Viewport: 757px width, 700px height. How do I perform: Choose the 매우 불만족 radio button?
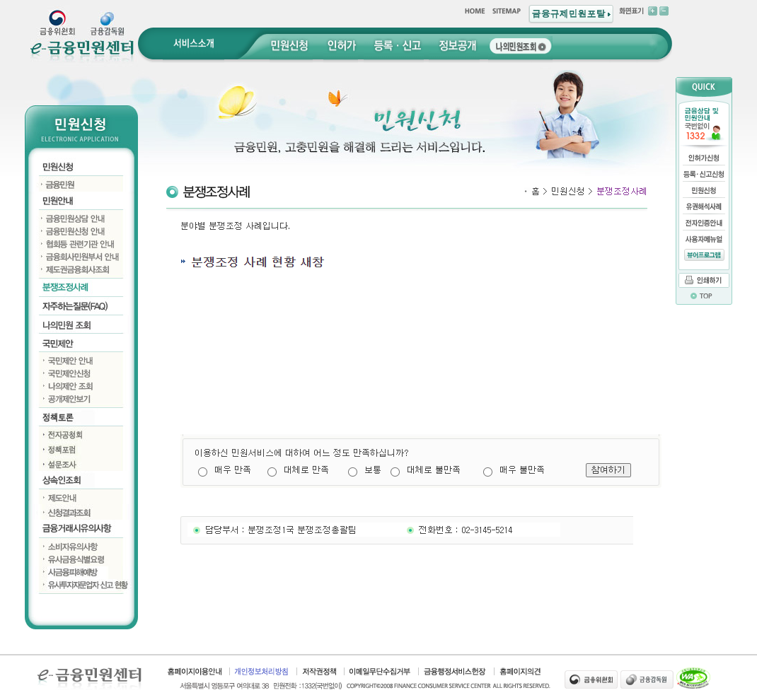pos(487,472)
